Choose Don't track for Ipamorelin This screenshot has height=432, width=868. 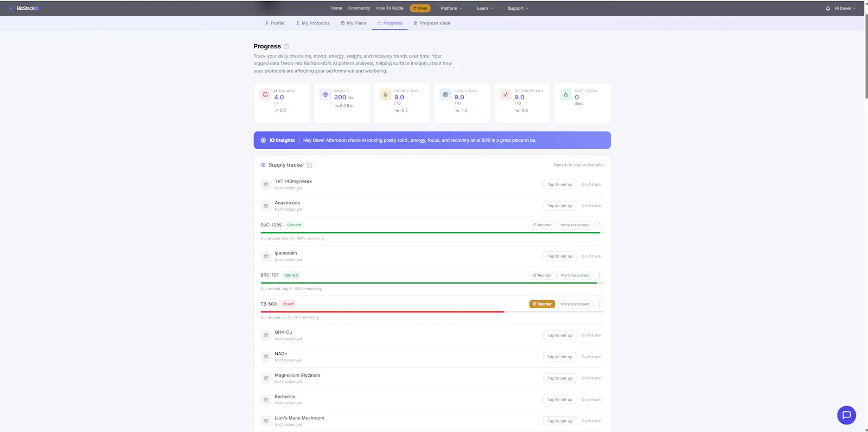click(591, 256)
